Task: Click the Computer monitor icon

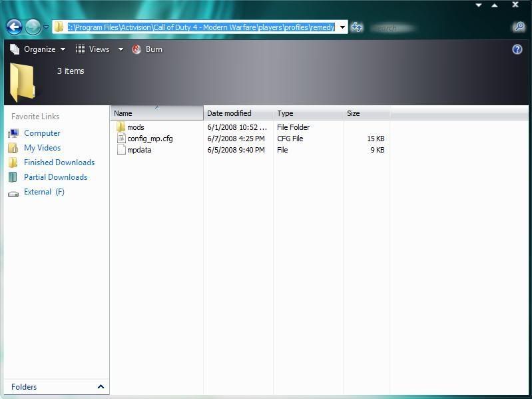Action: (x=13, y=133)
